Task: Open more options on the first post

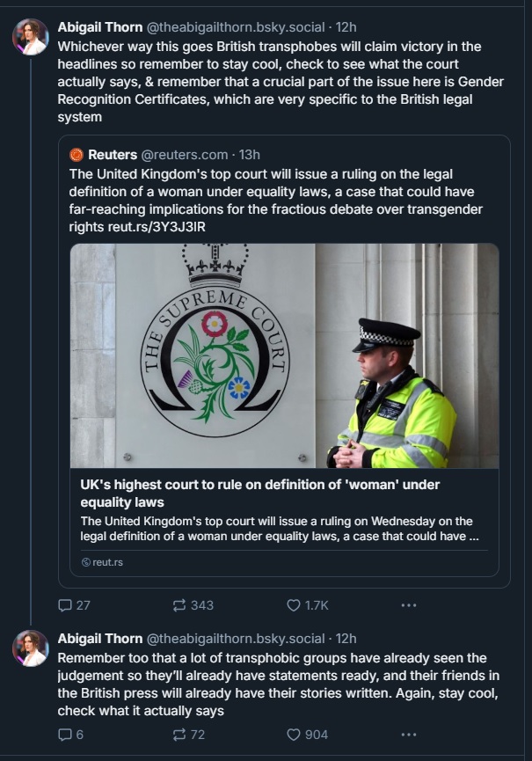Action: pos(408,605)
